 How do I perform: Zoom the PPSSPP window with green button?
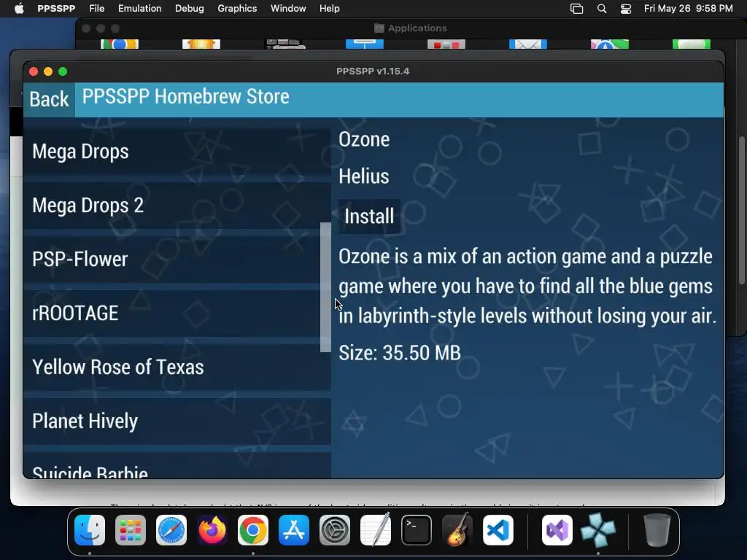coord(63,71)
